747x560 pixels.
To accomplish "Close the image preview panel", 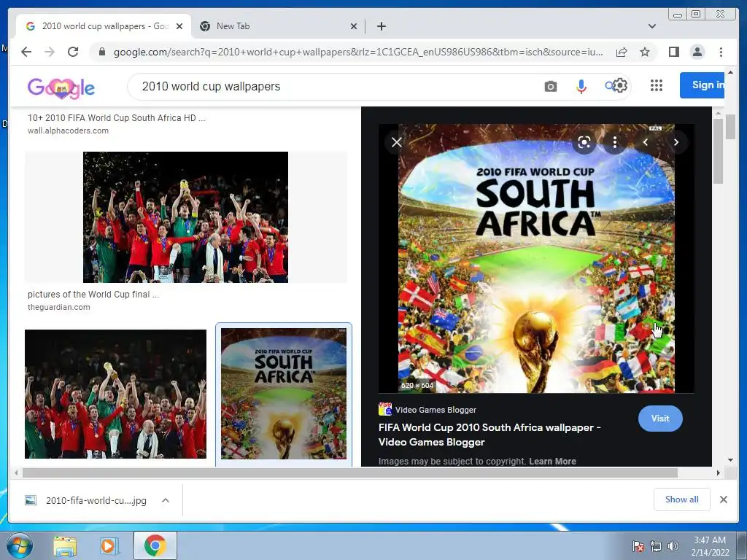I will (396, 142).
